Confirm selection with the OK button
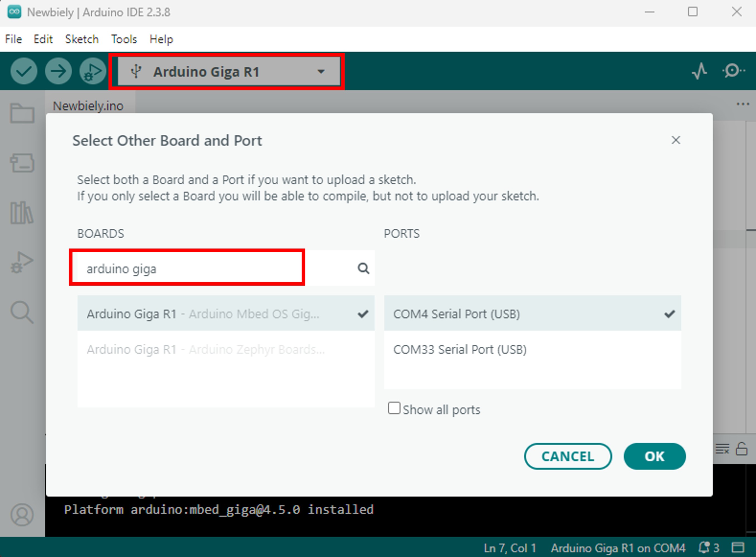The image size is (756, 557). click(x=654, y=456)
